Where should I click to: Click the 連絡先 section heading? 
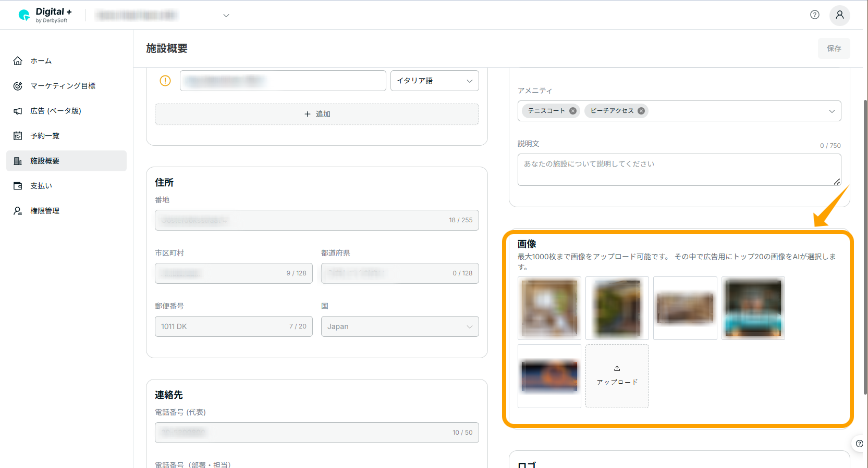click(168, 395)
